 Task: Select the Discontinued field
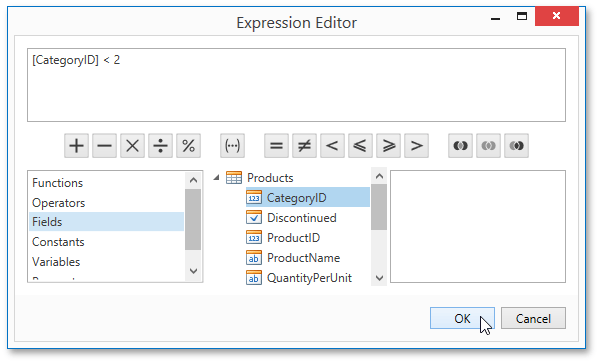(302, 218)
